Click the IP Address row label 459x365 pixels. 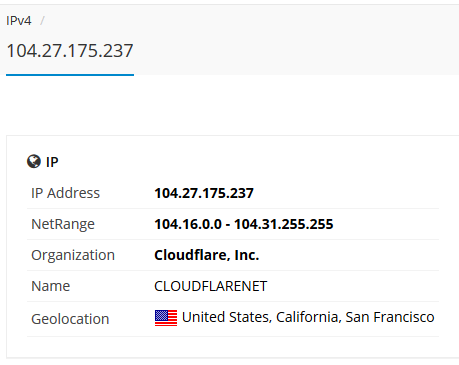point(65,193)
